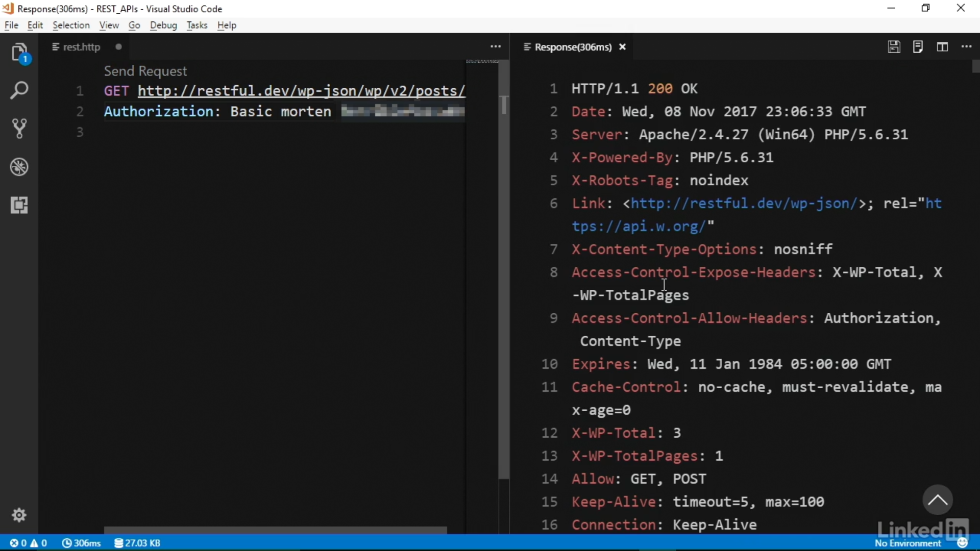Click the HTTP/1.1 200 OK status line
The height and width of the screenshot is (551, 980).
coord(634,89)
